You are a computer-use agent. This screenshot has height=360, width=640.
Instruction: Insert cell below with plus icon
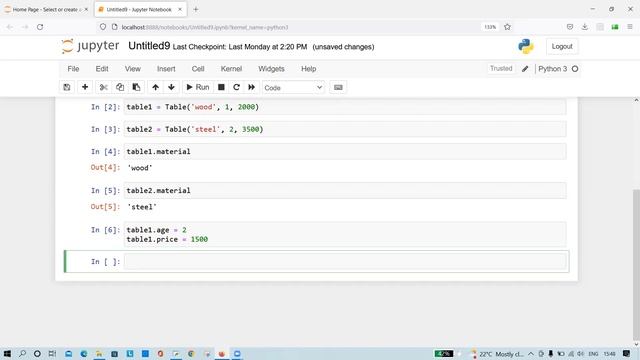pyautogui.click(x=85, y=87)
